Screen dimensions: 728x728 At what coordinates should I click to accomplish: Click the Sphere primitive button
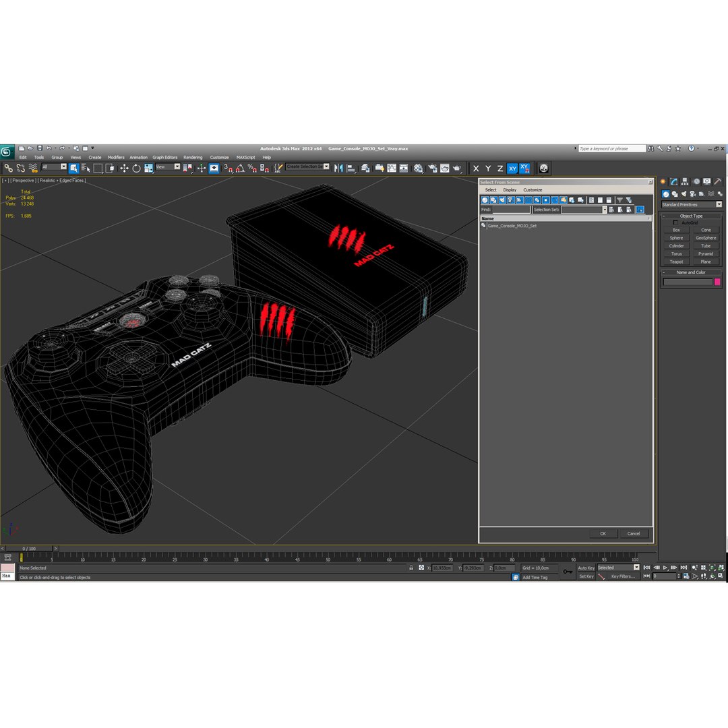[676, 238]
